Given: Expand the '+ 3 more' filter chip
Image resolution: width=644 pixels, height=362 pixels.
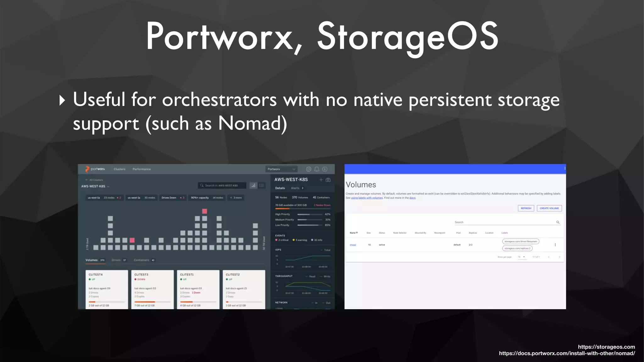Looking at the screenshot, I should 236,198.
